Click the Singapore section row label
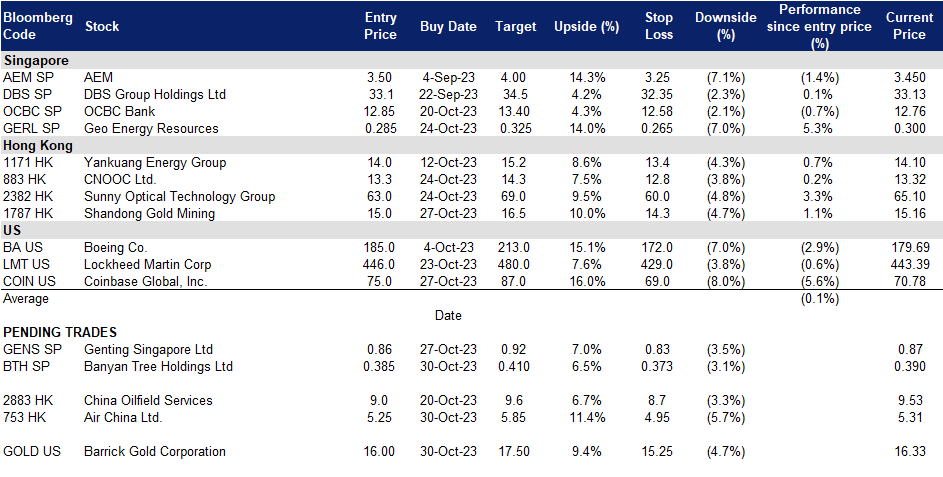 pyautogui.click(x=37, y=61)
